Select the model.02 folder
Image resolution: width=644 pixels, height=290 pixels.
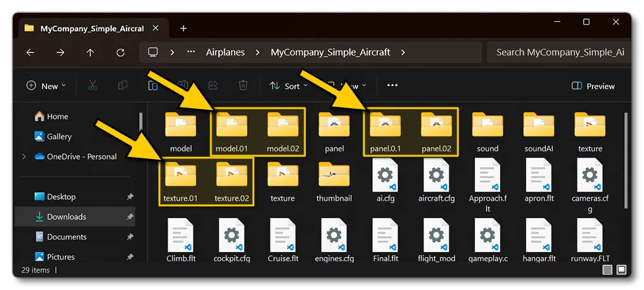point(283,132)
